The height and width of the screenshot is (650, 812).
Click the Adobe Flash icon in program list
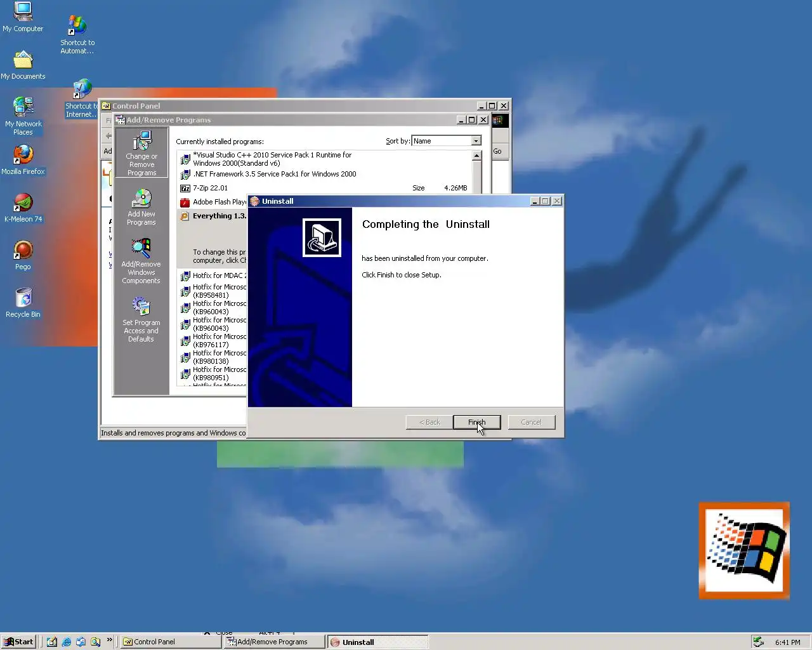185,202
